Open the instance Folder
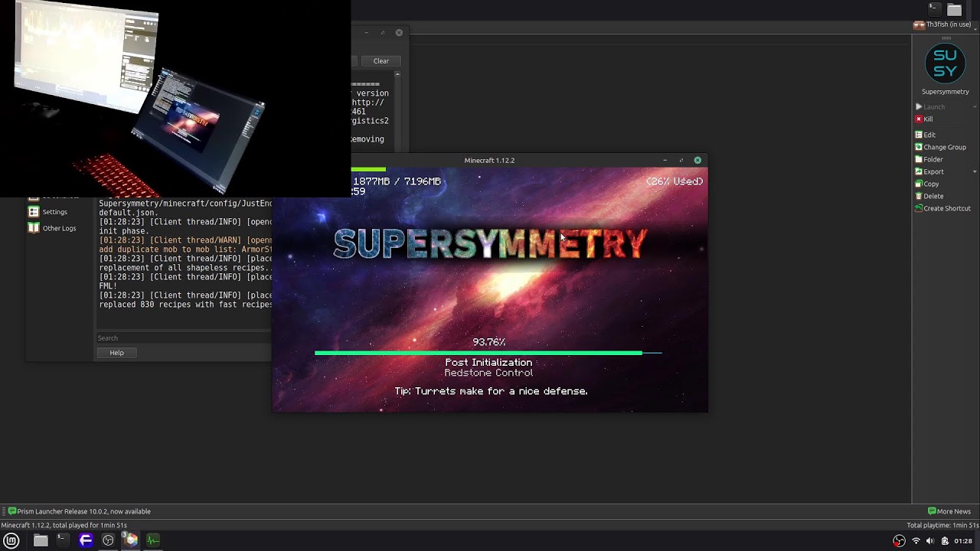Image resolution: width=980 pixels, height=551 pixels. point(929,159)
